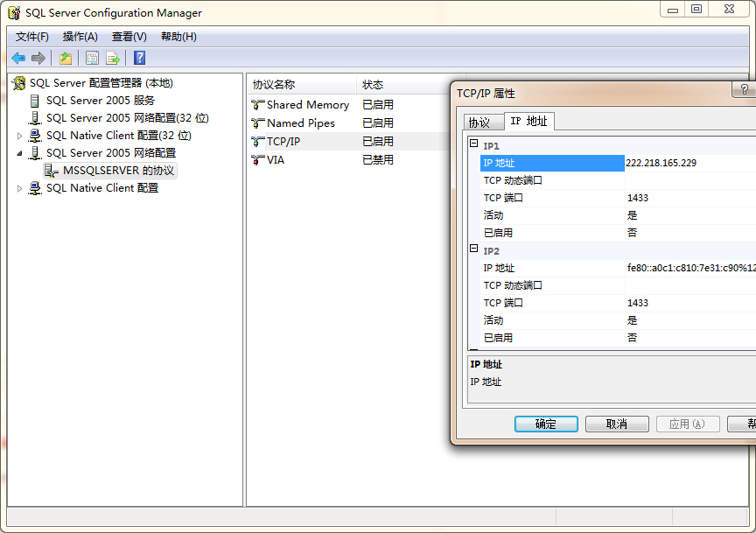Screen dimensions: 756x533
Task: Click the TCP/IP protocol icon
Action: pyautogui.click(x=258, y=141)
